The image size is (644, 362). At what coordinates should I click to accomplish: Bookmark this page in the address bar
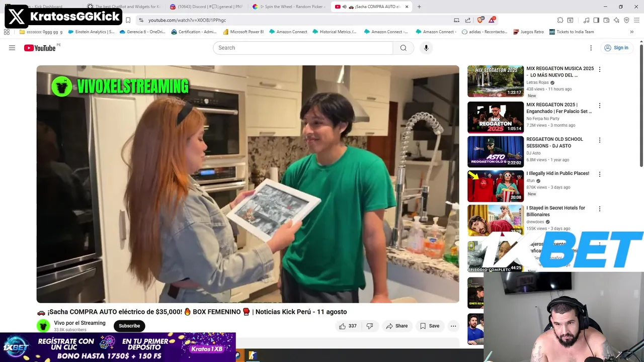(x=128, y=20)
